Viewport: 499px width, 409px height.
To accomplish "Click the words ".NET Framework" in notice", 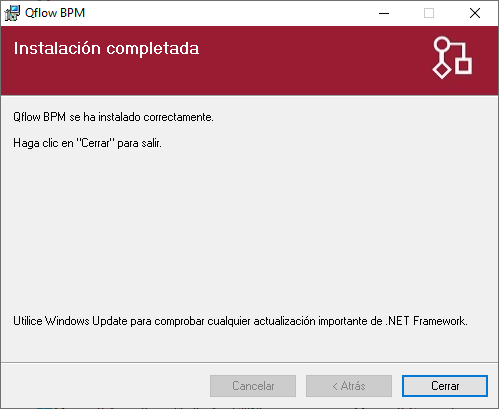I will pyautogui.click(x=426, y=321).
